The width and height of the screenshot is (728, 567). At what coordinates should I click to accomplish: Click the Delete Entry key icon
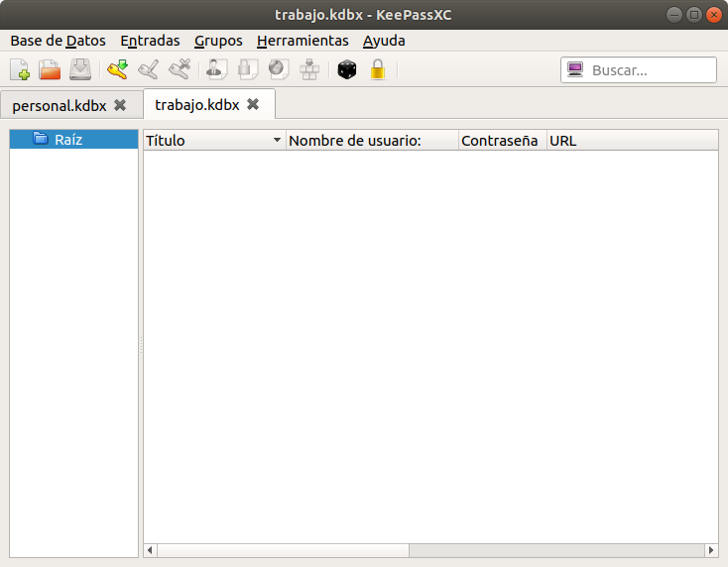180,69
